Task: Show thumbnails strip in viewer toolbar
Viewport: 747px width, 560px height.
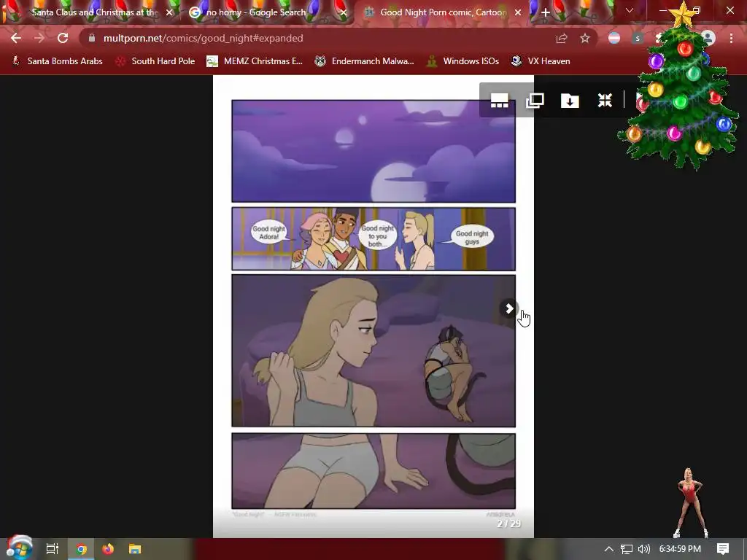Action: (x=499, y=101)
